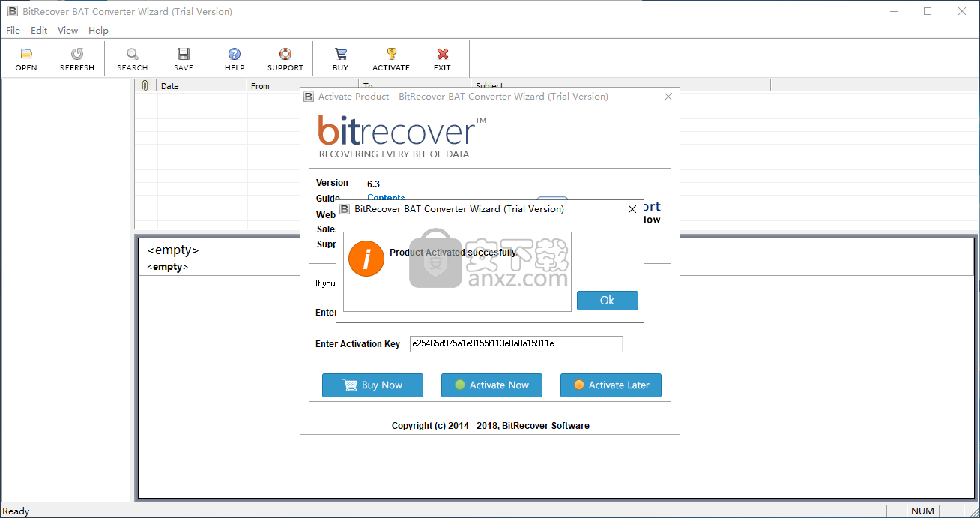The image size is (980, 518).
Task: Click the Copyright BitRecover Software text
Action: point(491,426)
